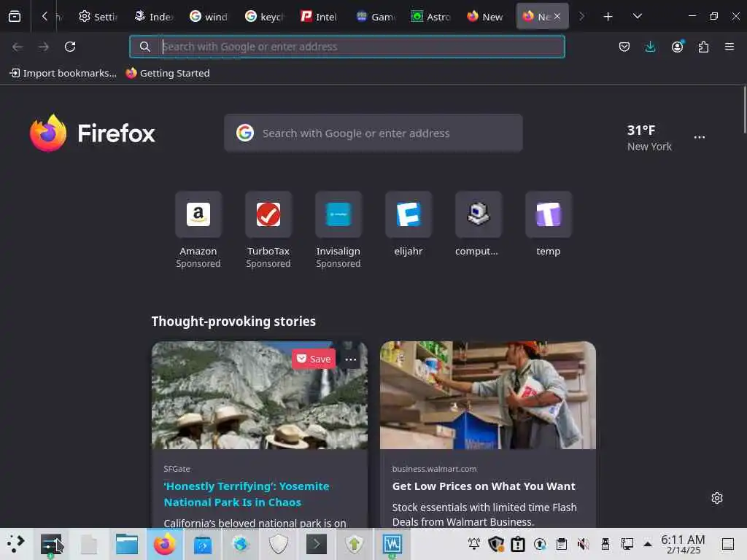This screenshot has width=747, height=560.
Task: Switch to the Astro tab
Action: [431, 17]
